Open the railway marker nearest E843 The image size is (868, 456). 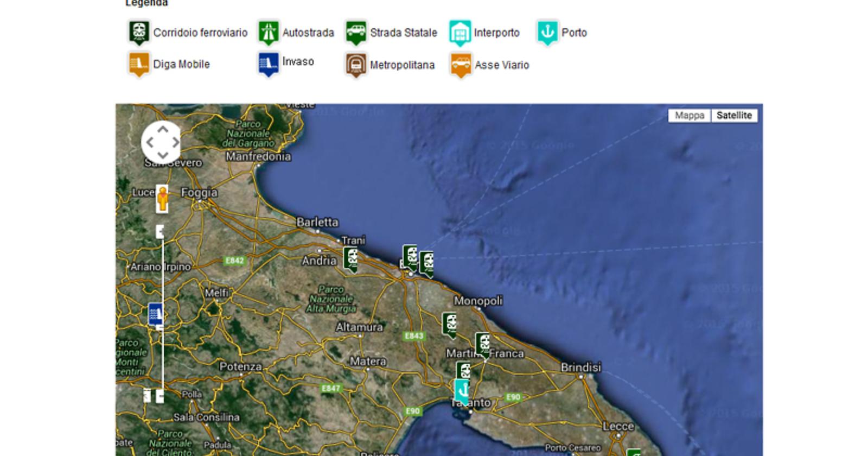point(449,325)
